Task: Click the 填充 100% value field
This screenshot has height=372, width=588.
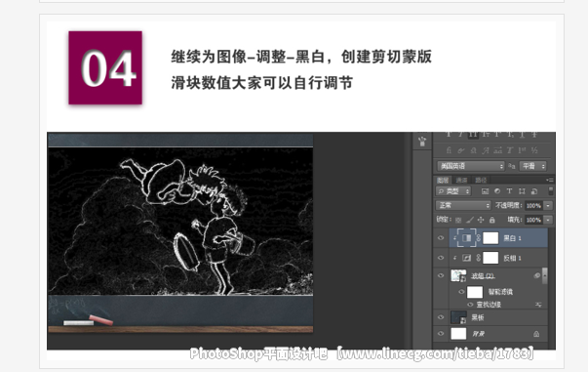Action: point(533,220)
